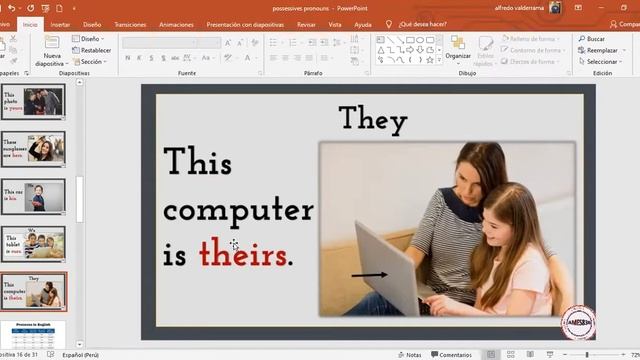The width and height of the screenshot is (640, 360).
Task: Toggle strikethrough (abc) formatting
Action: pyautogui.click(x=175, y=58)
